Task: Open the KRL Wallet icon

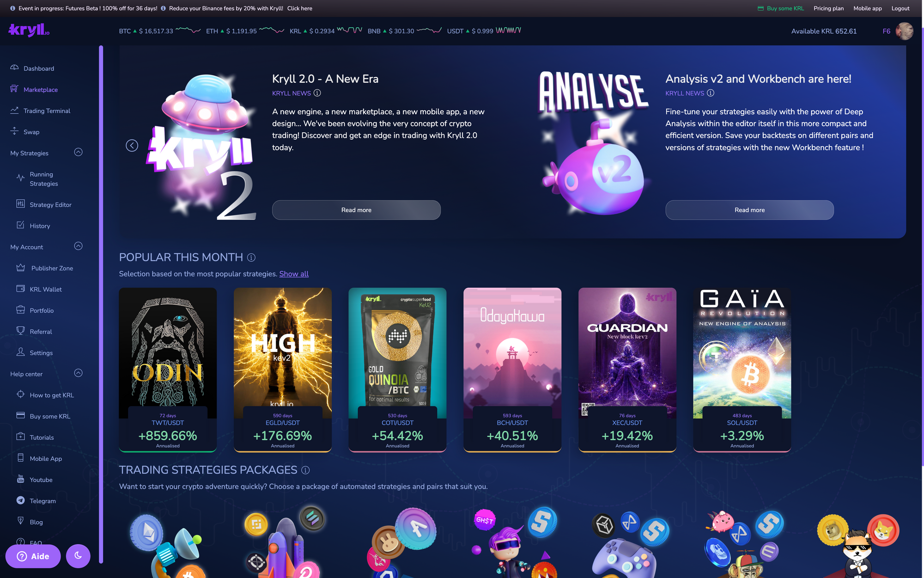Action: tap(20, 289)
